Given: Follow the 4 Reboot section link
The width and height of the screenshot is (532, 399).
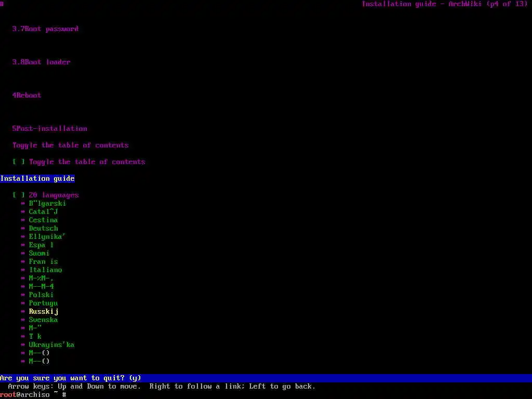Looking at the screenshot, I should [27, 96].
